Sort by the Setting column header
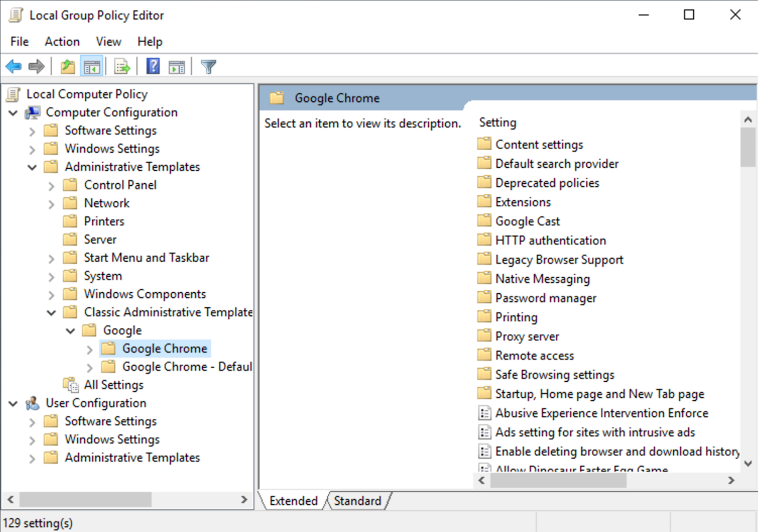This screenshot has width=758, height=532. 497,122
